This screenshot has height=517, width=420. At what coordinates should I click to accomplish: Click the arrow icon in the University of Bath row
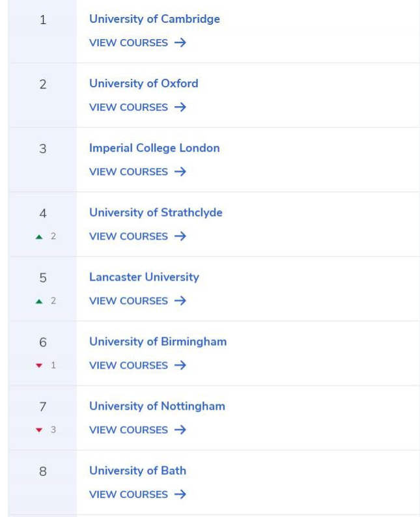pos(180,494)
